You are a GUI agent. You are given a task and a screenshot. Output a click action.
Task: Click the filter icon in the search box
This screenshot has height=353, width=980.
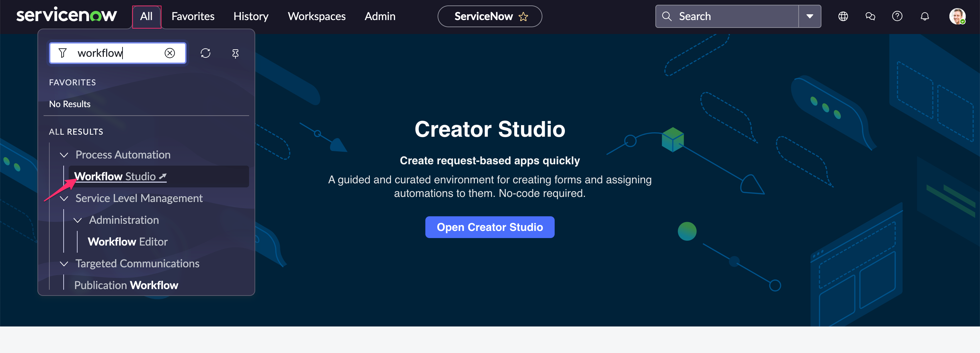(x=63, y=53)
